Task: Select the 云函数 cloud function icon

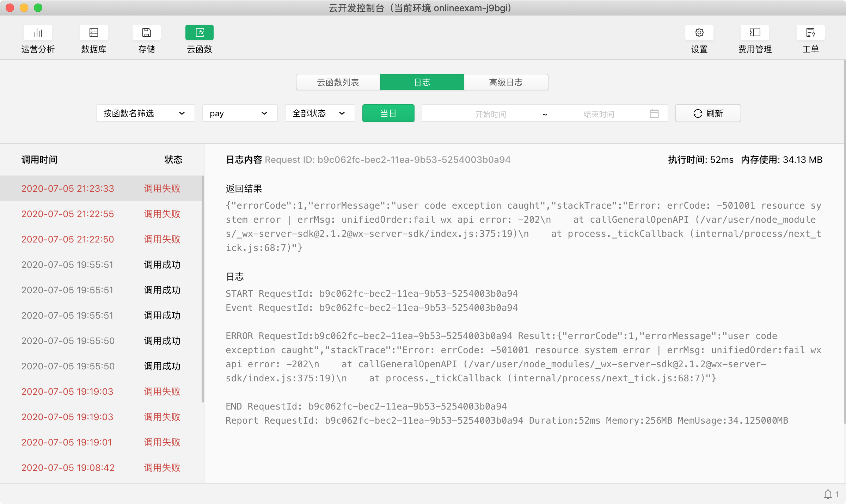Action: (x=199, y=33)
